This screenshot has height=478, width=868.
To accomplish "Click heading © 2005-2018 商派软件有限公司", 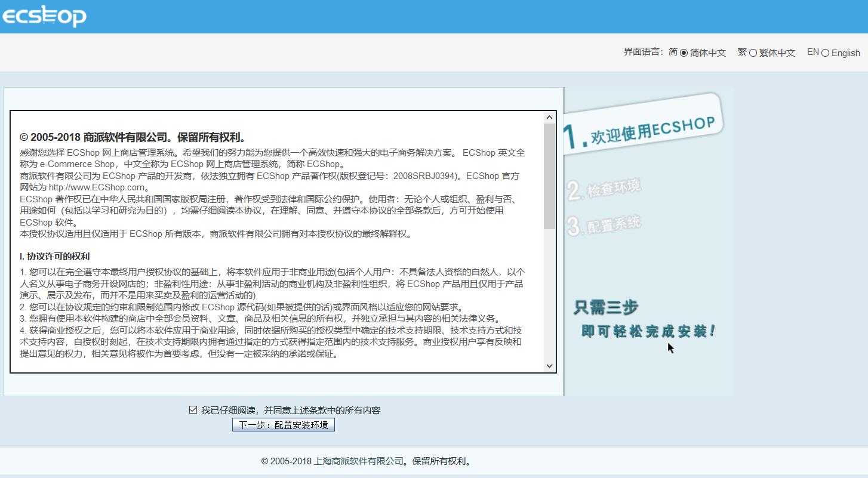I will pyautogui.click(x=133, y=137).
